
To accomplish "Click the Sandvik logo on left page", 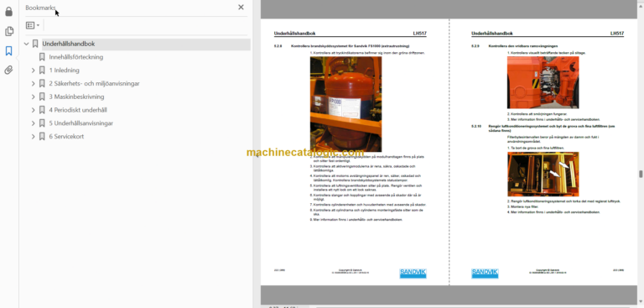I will coord(413,273).
